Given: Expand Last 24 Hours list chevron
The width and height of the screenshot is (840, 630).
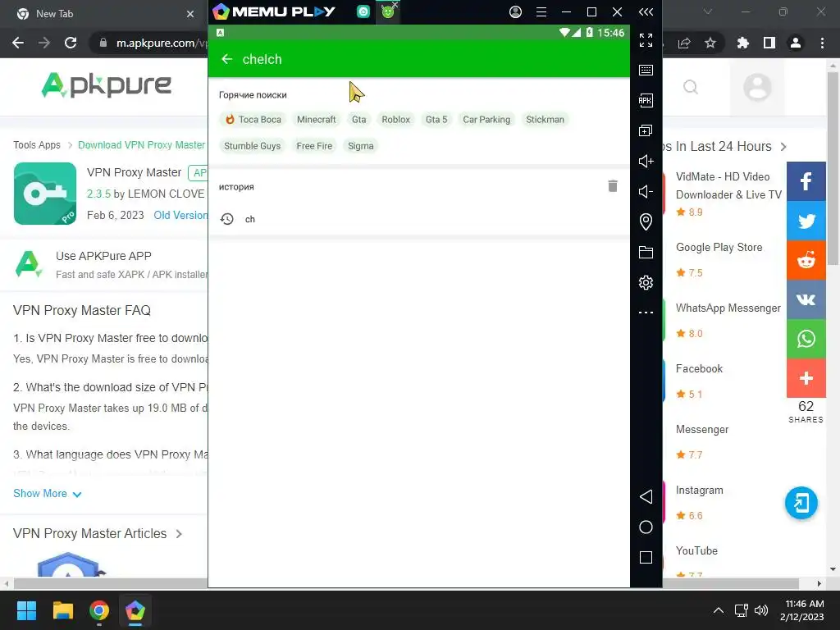Looking at the screenshot, I should click(x=783, y=147).
